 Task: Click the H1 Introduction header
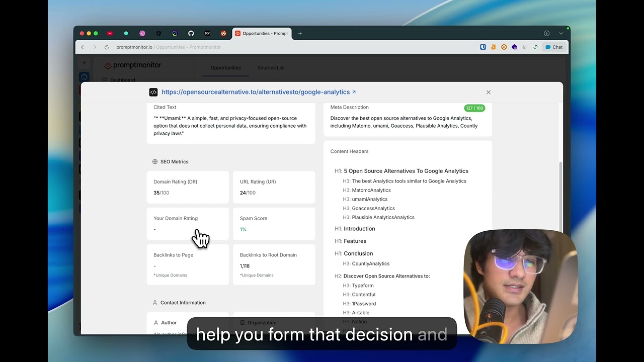(355, 229)
